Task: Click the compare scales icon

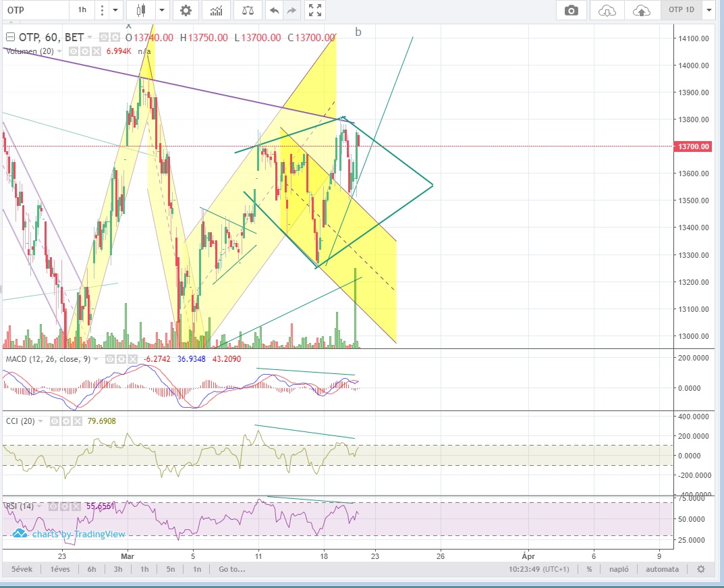Action: tap(248, 10)
